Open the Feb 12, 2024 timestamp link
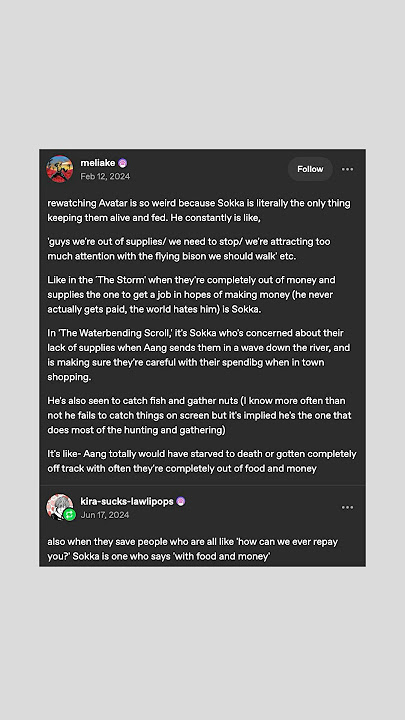 (105, 176)
